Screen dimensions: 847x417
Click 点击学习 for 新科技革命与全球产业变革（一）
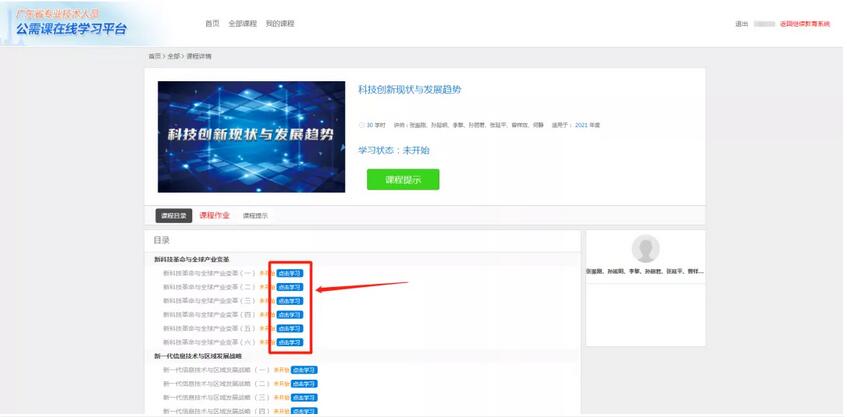click(290, 273)
